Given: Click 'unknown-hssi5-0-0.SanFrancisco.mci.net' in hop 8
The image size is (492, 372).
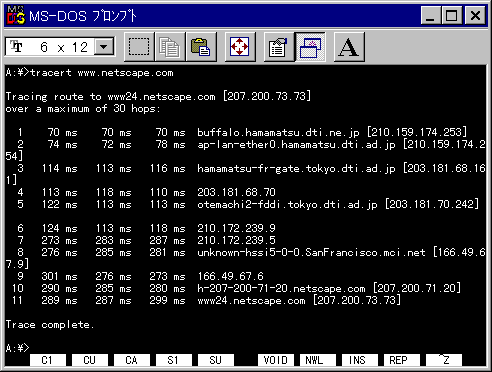Looking at the screenshot, I should (311, 252).
